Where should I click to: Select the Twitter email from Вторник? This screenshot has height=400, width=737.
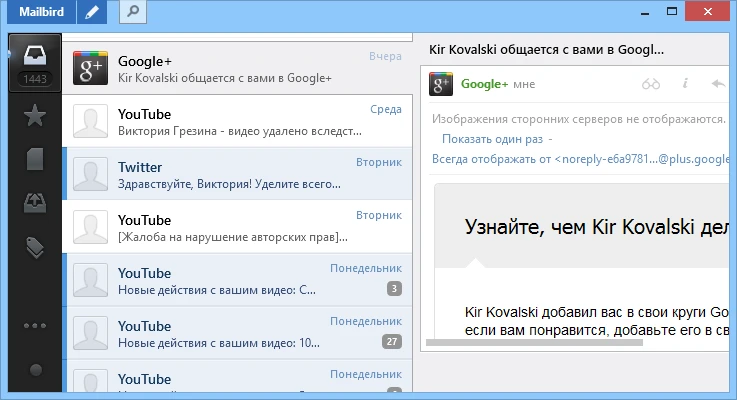coord(237,175)
